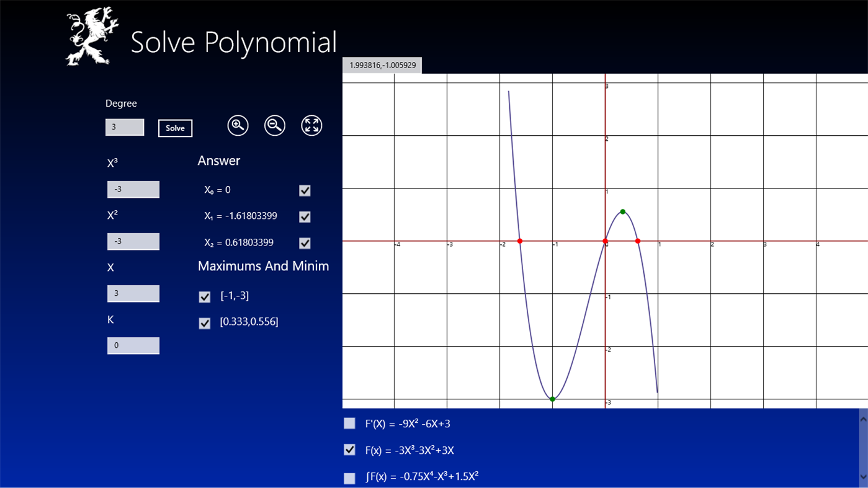Screen dimensions: 868x488
Task: Select the zoom-out magnifier icon
Action: pos(274,125)
